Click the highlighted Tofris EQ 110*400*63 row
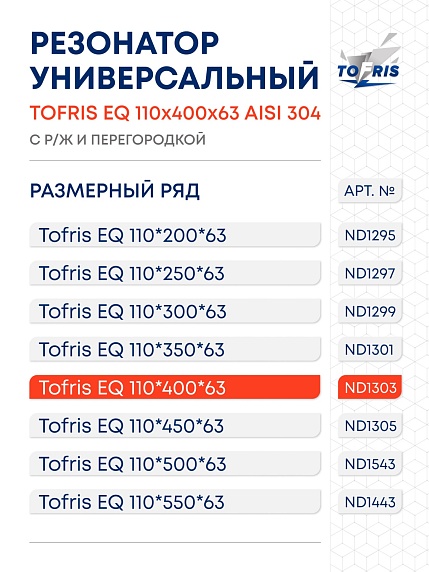 175,387
